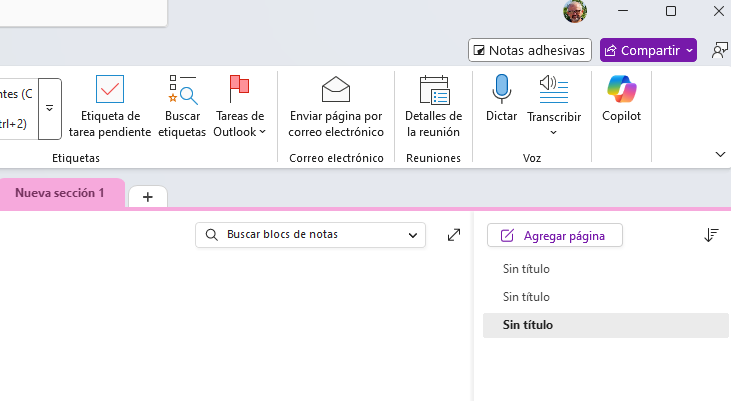Screen dimensions: 731x401
Task: Apply the Etiqueta de tarea pendiente tag
Action: 110,106
